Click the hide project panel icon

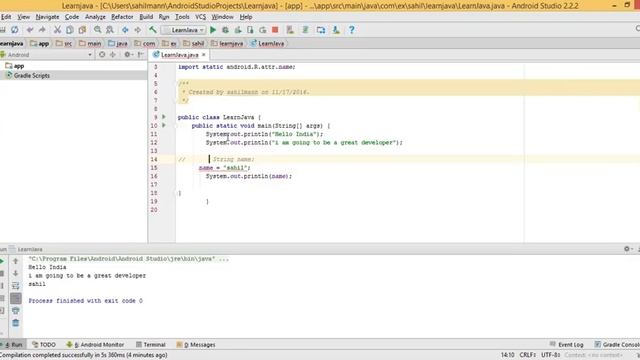click(x=141, y=55)
